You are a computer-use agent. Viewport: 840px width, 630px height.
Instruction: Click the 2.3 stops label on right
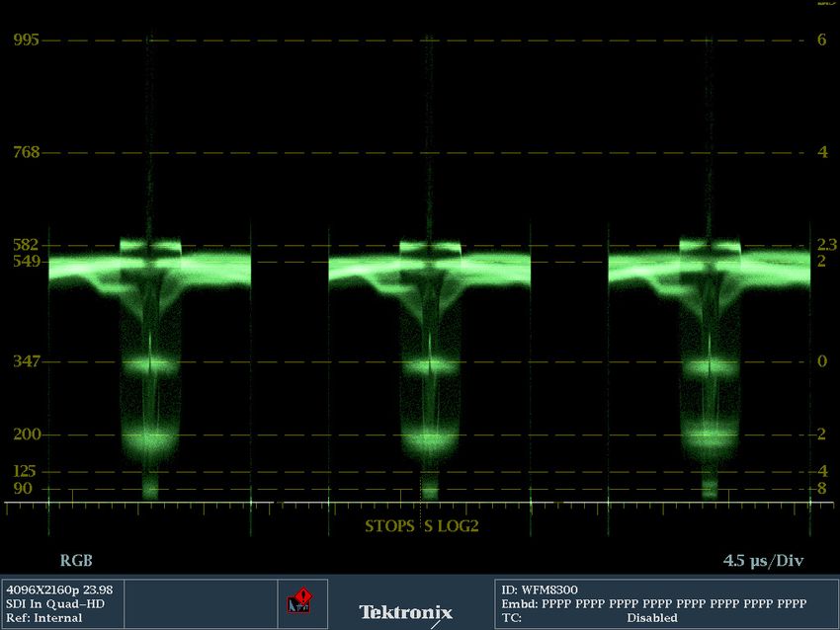826,245
